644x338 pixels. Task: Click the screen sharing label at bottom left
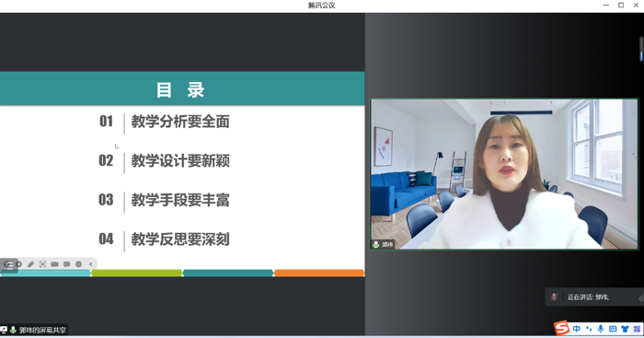[x=42, y=330]
